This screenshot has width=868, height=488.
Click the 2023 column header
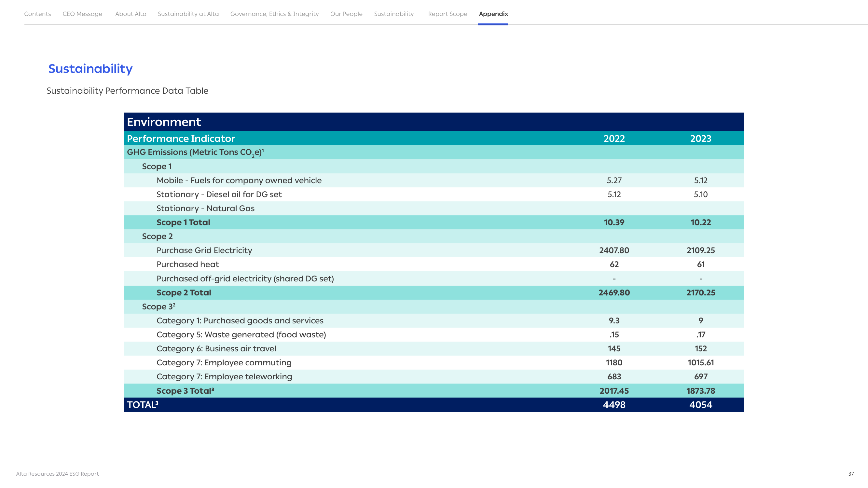700,138
